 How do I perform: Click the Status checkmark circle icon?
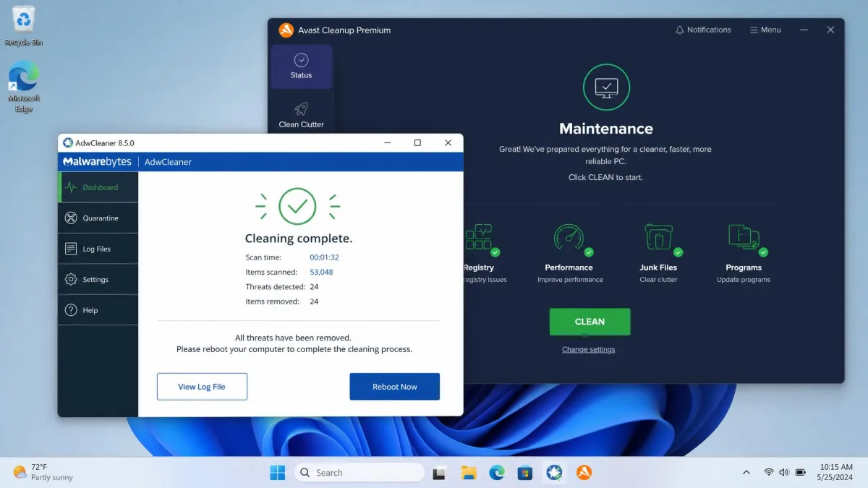point(302,60)
